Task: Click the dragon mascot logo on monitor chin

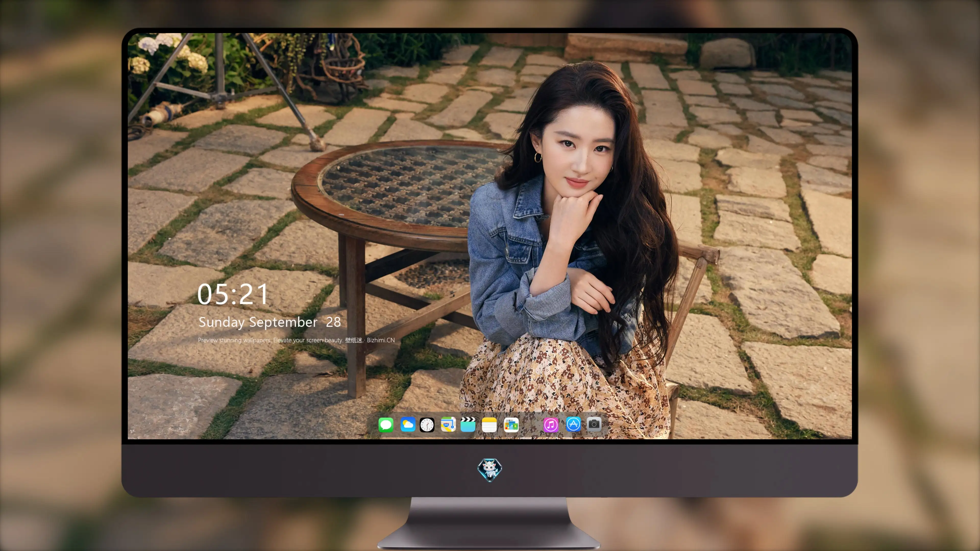Action: click(490, 470)
